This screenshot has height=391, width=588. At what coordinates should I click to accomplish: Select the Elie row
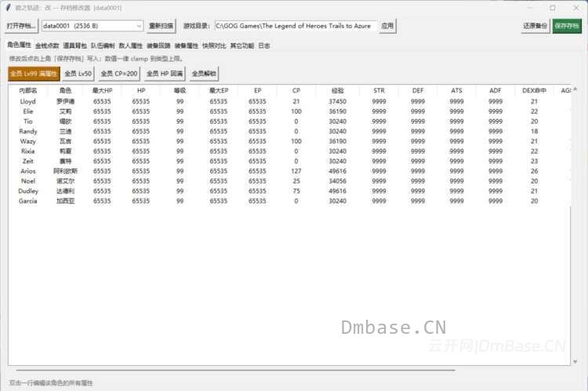point(289,111)
